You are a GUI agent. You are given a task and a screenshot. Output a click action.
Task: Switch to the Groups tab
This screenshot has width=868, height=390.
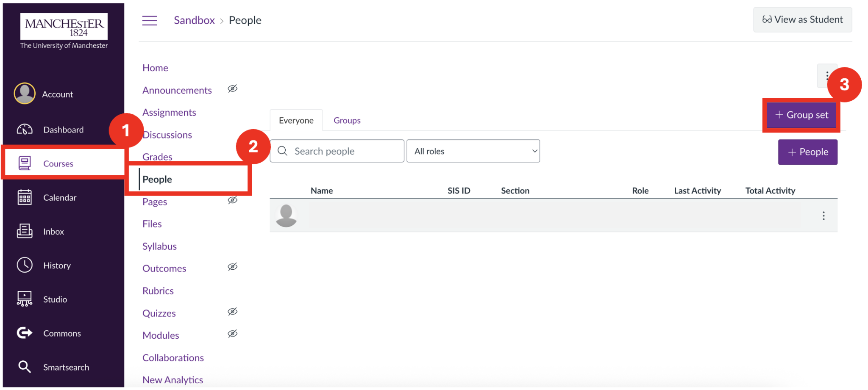coord(347,120)
